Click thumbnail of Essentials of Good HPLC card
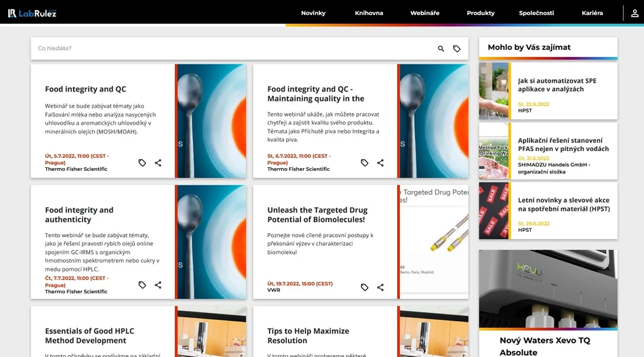Screen dimensions: 644x357 tap(212, 331)
